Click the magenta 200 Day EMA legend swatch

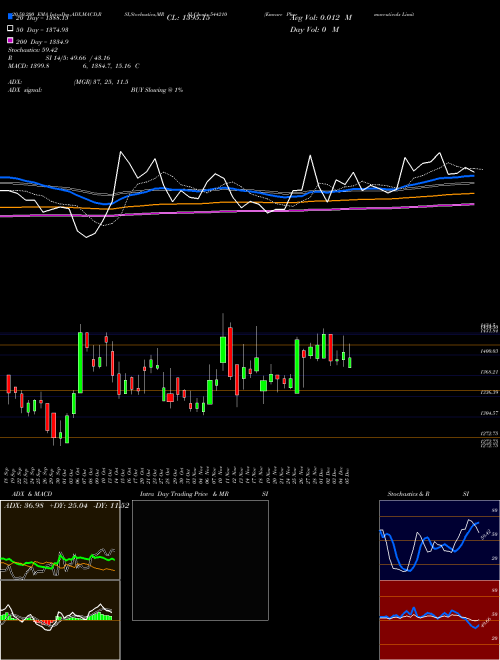tap(10, 40)
